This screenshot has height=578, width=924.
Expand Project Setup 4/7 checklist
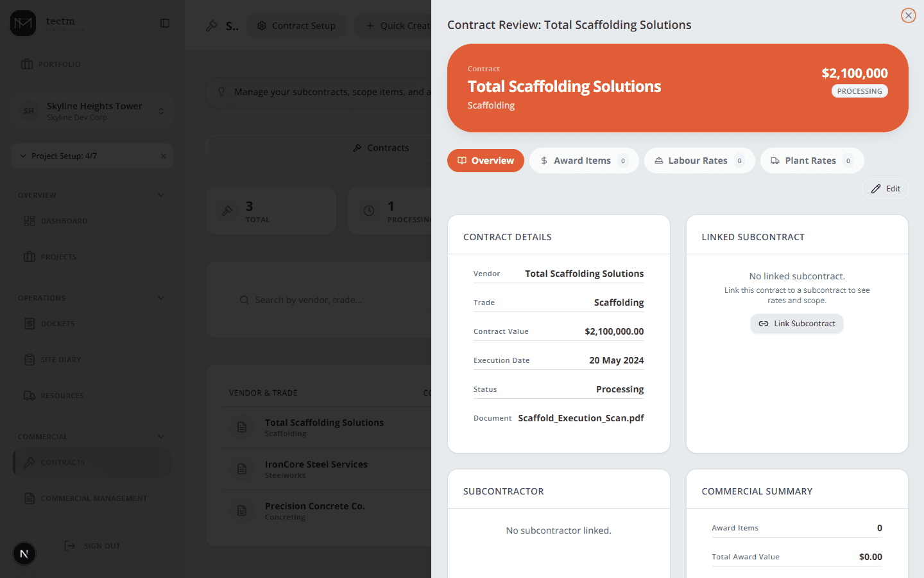click(x=24, y=156)
